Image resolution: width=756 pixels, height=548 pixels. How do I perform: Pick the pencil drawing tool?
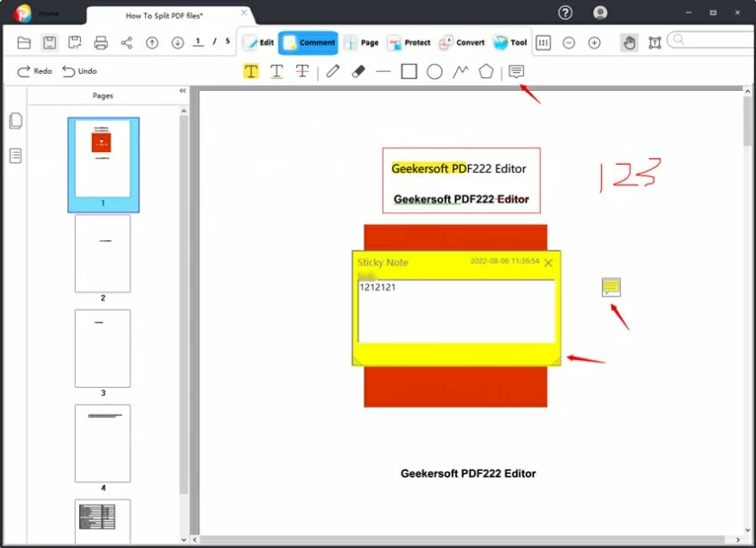(331, 71)
